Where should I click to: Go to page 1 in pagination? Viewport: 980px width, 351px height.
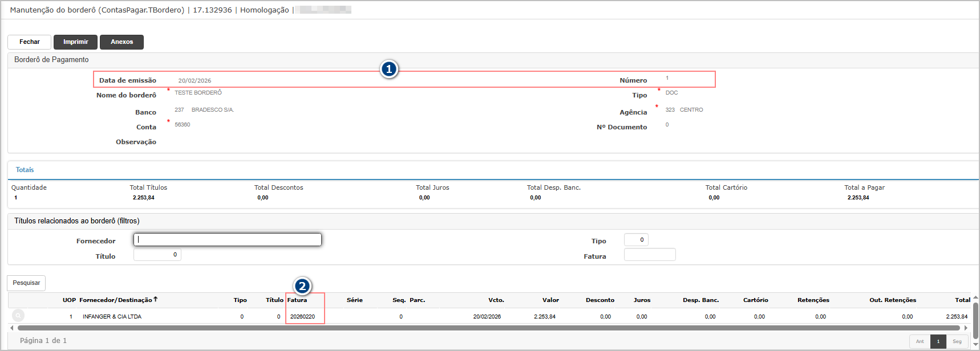(938, 341)
